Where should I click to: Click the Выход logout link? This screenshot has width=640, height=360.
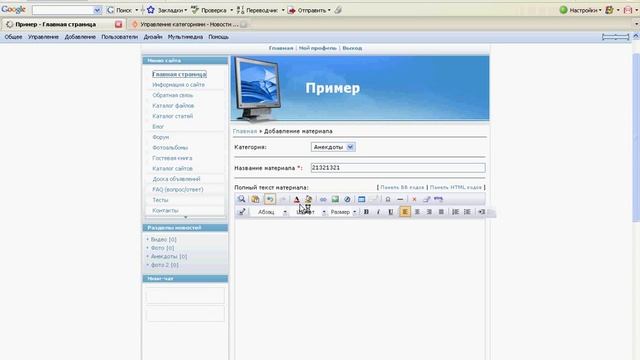[352, 48]
